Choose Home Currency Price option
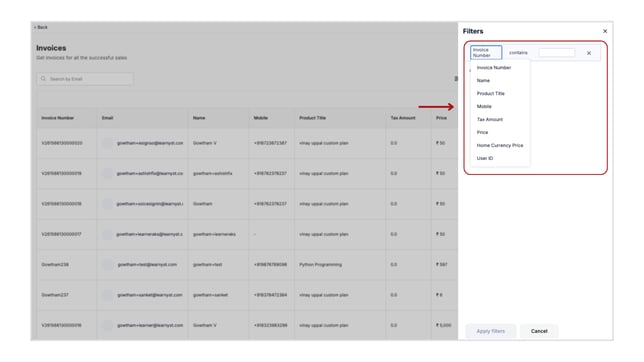Screen dimensions: 644x362 (500, 145)
